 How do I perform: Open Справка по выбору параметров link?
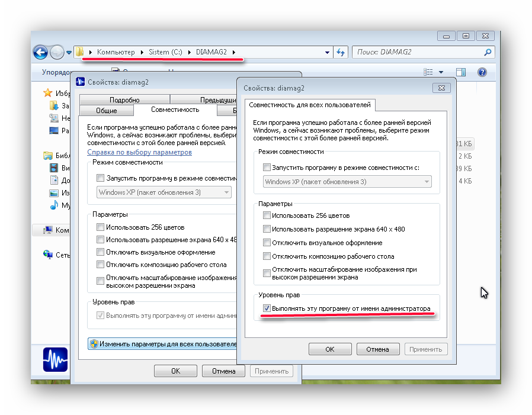coord(139,152)
